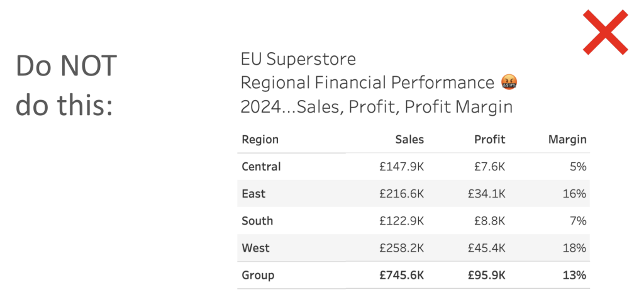
Task: Click the £34.1K East profit value
Action: coord(486,194)
